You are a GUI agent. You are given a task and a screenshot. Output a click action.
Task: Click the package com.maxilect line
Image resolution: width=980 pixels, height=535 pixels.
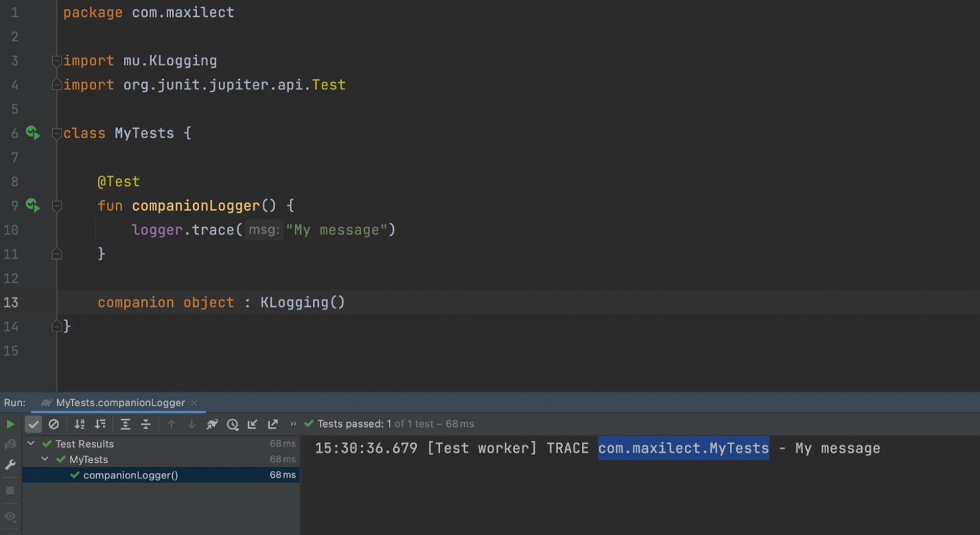coord(149,13)
